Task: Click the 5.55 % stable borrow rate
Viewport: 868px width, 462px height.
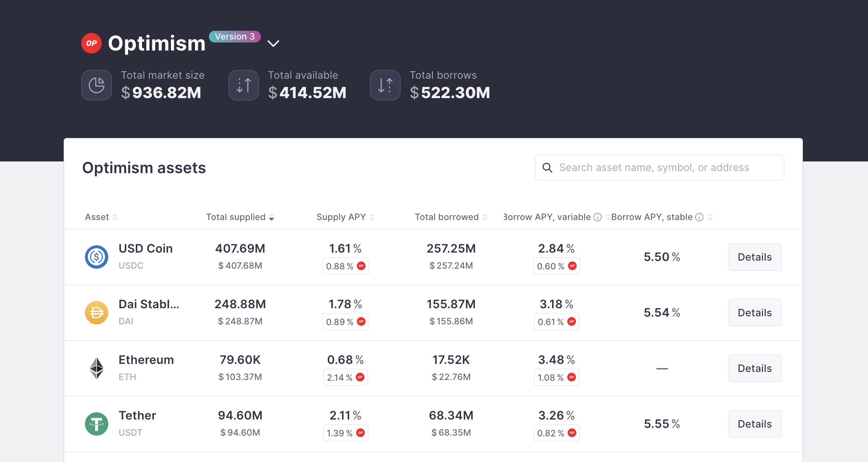Action: (x=662, y=424)
